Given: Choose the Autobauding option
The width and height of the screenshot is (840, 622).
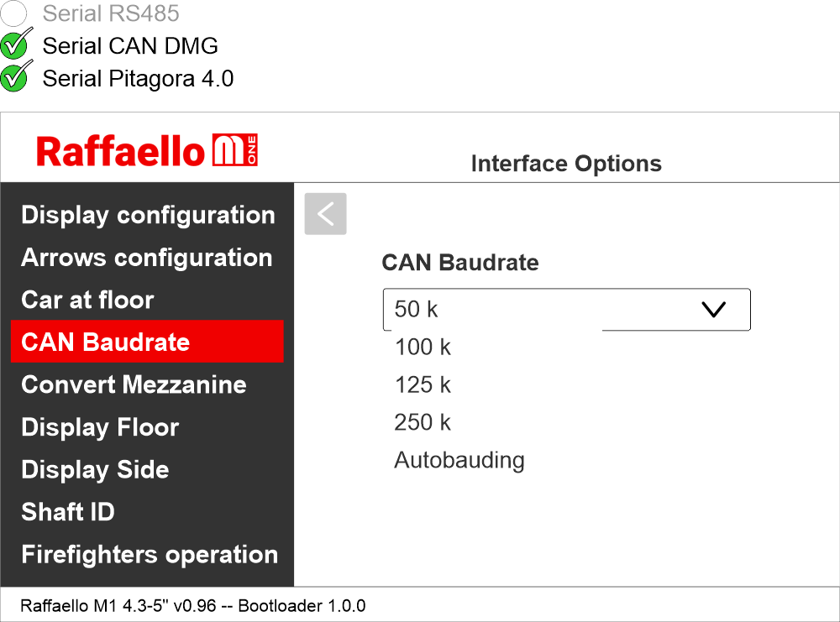Looking at the screenshot, I should [x=459, y=460].
